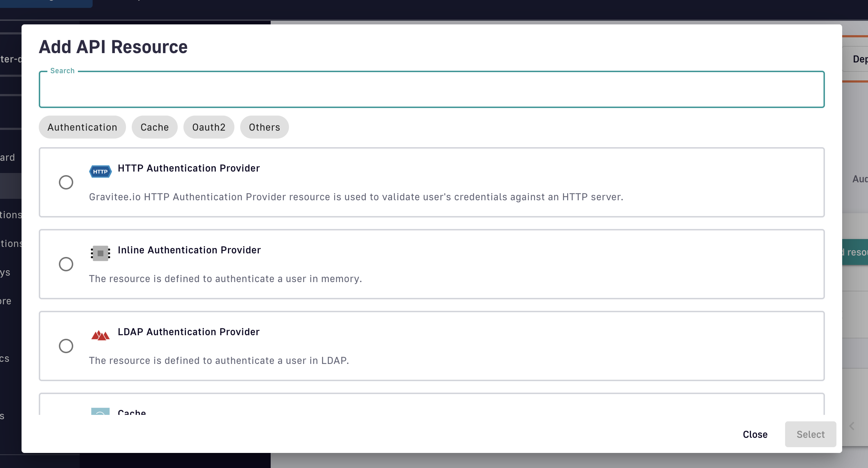Select the HTTP Authentication Provider radio button
This screenshot has height=468, width=868.
(x=66, y=182)
